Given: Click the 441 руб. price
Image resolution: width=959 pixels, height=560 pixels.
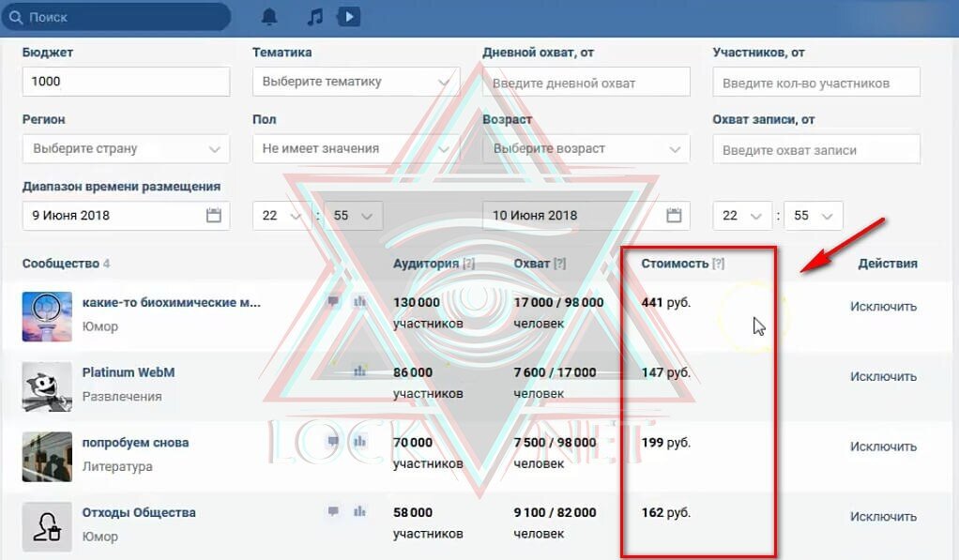Looking at the screenshot, I should (x=665, y=302).
